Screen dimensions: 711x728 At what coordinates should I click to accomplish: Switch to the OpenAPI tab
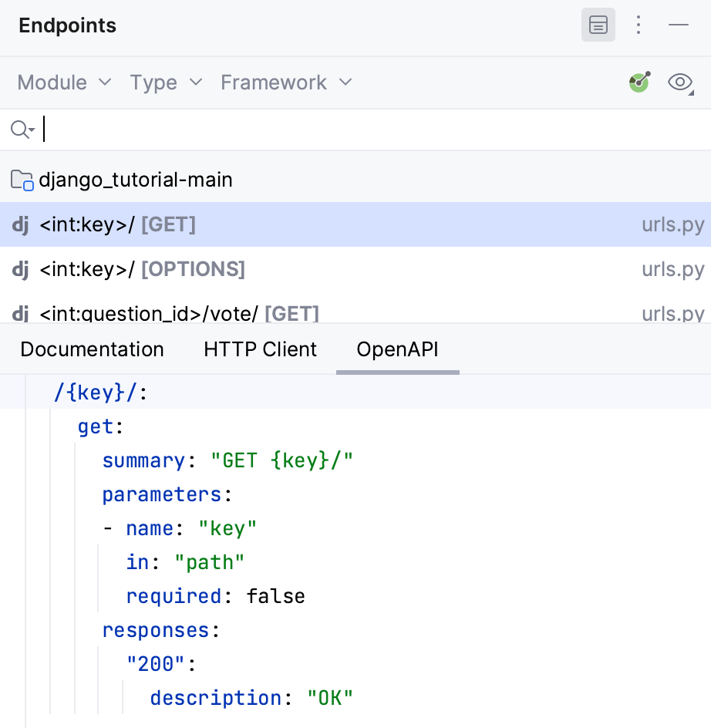398,349
